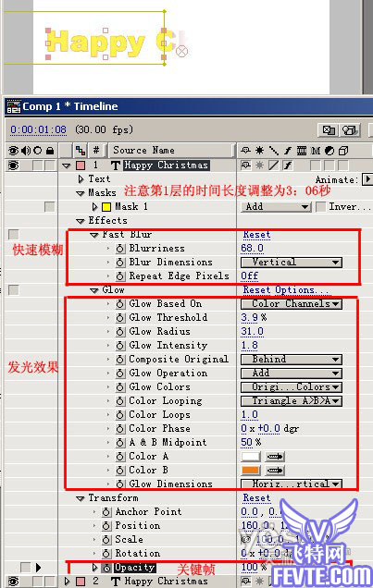Click the Frame Blending header icon

coord(302,151)
